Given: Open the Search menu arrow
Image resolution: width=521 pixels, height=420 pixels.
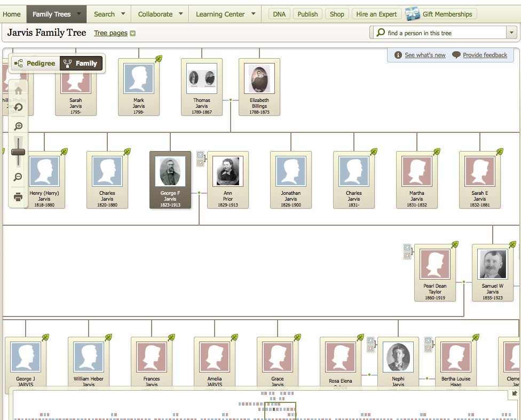Looking at the screenshot, I should (123, 14).
